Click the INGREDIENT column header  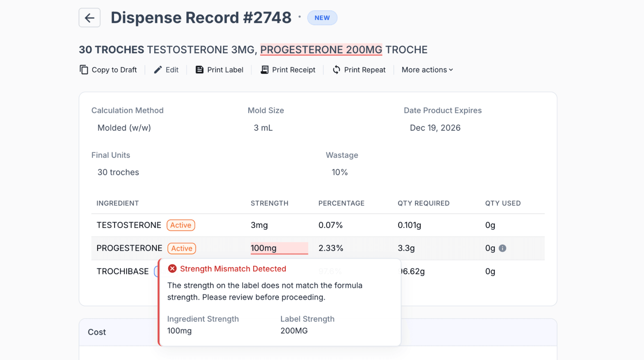[118, 203]
